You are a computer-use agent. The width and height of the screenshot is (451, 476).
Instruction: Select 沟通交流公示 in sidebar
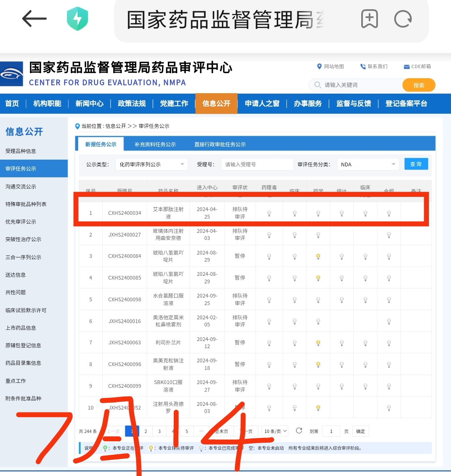click(20, 186)
